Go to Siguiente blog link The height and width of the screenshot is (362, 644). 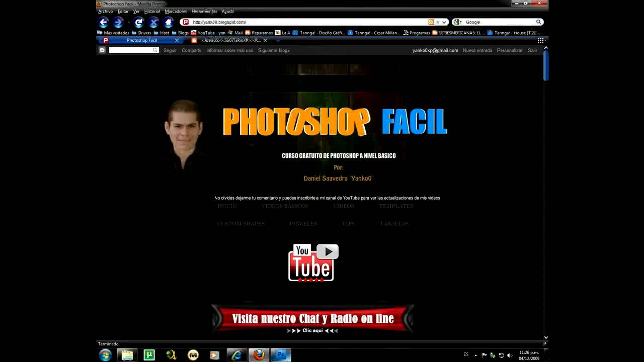274,50
